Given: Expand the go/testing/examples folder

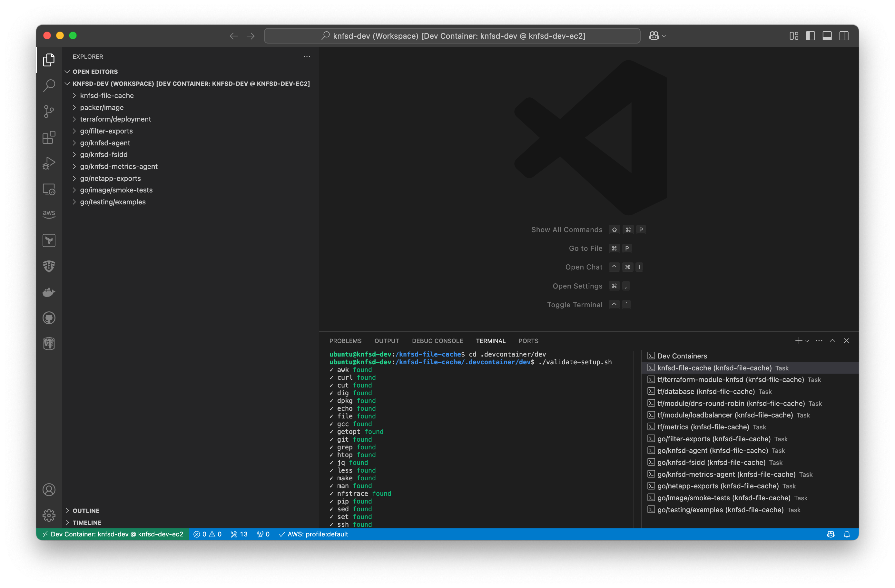Looking at the screenshot, I should click(191, 202).
